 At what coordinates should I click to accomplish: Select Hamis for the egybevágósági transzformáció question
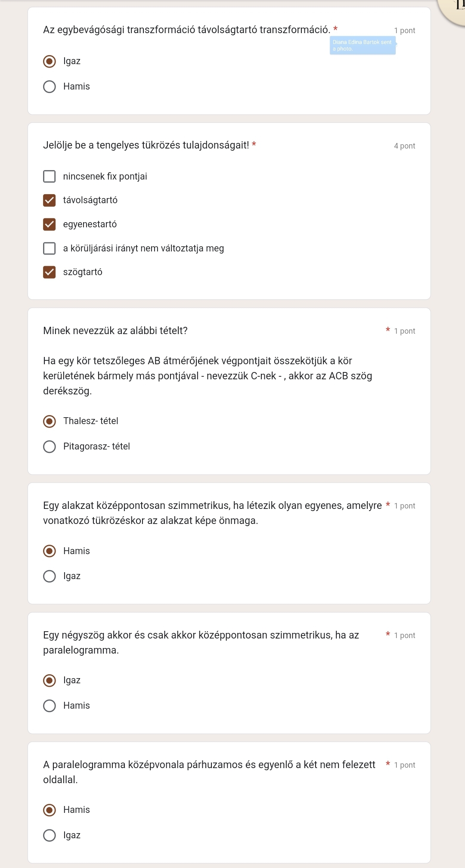click(x=50, y=87)
